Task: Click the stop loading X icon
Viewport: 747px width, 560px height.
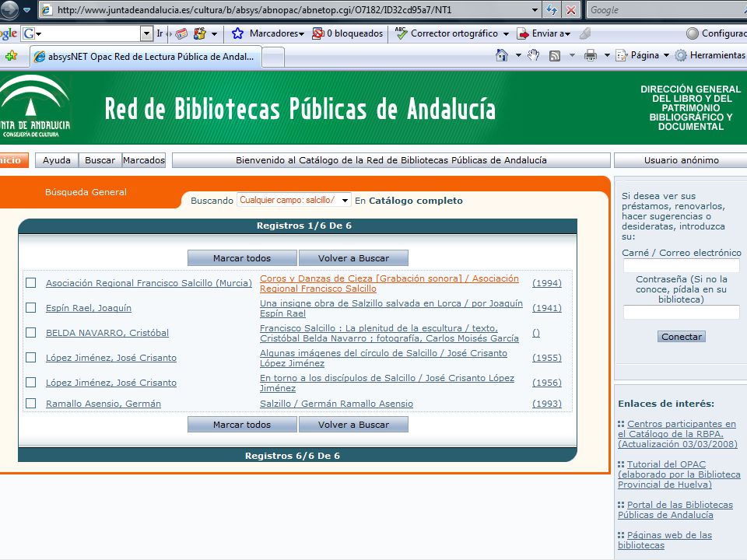Action: [x=570, y=9]
